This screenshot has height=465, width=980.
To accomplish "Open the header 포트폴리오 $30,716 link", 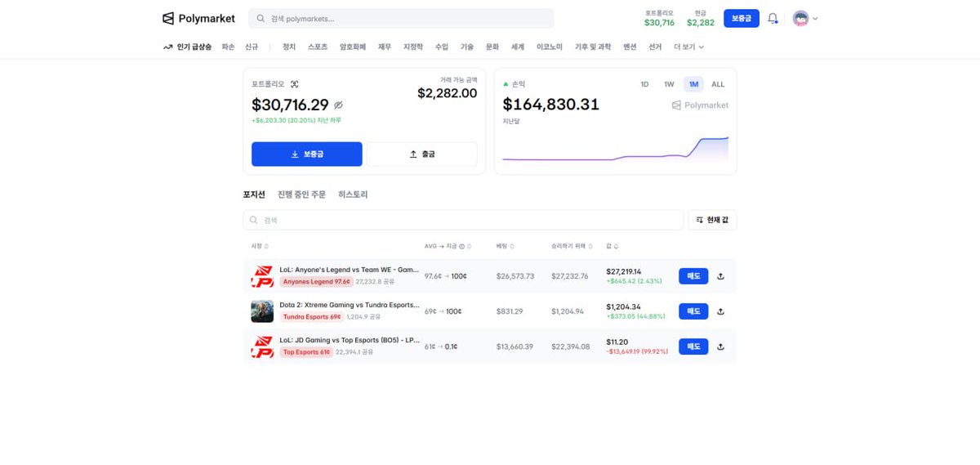I will pos(659,18).
